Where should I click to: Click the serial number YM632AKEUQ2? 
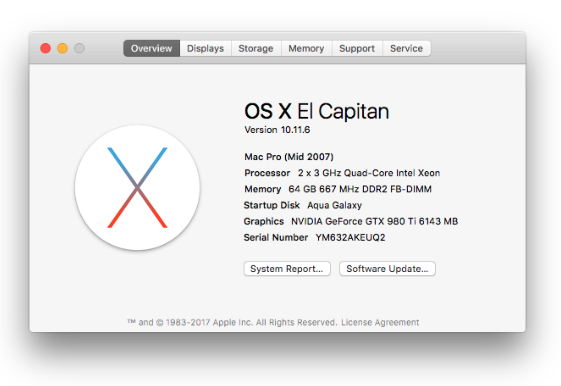pyautogui.click(x=350, y=238)
